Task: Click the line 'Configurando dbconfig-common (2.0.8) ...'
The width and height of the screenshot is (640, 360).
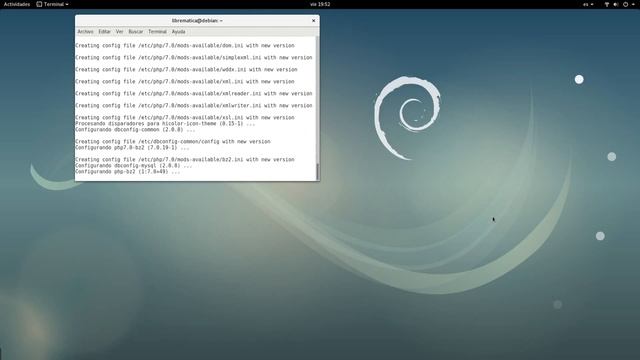Action: click(x=135, y=130)
